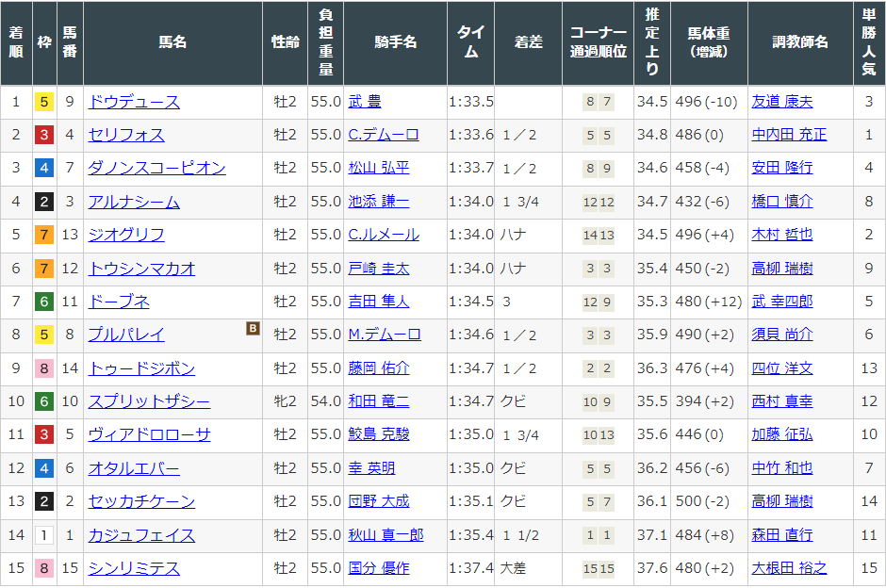This screenshot has width=886, height=588.
Task: Open trainer link 高柳 瑞樹 in セッカチケーン row
Action: click(782, 501)
